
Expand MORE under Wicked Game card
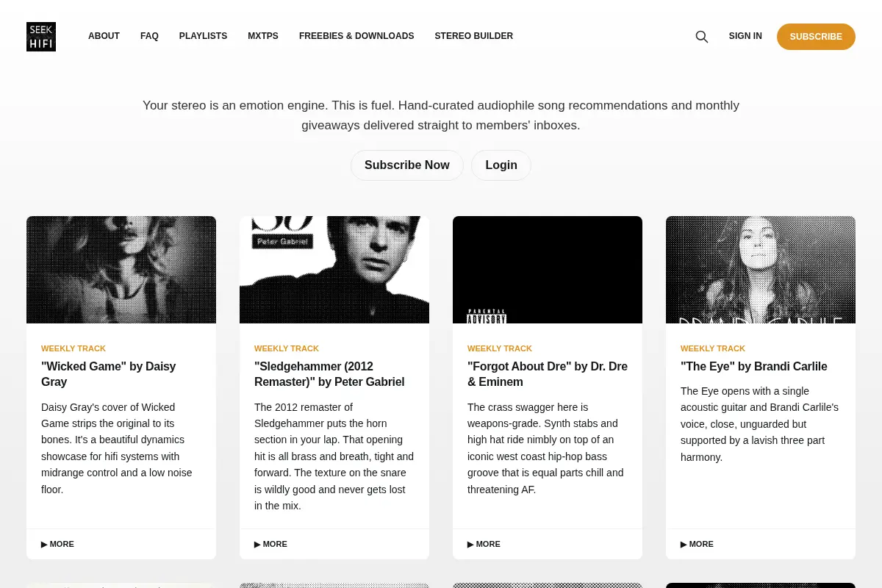coord(57,544)
